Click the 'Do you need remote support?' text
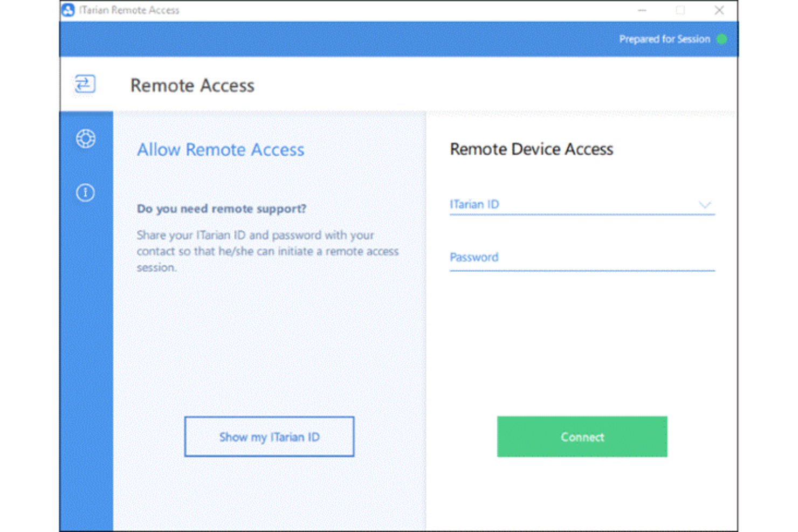This screenshot has width=798, height=532. (221, 209)
